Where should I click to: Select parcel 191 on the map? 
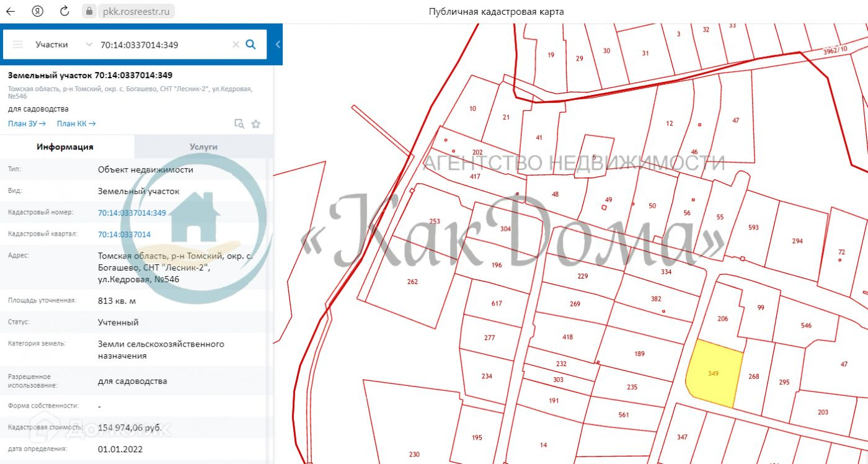tap(554, 401)
